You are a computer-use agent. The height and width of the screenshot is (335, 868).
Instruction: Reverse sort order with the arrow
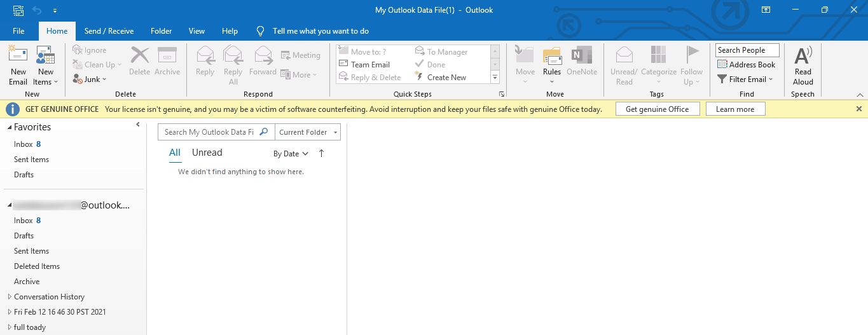pyautogui.click(x=321, y=153)
